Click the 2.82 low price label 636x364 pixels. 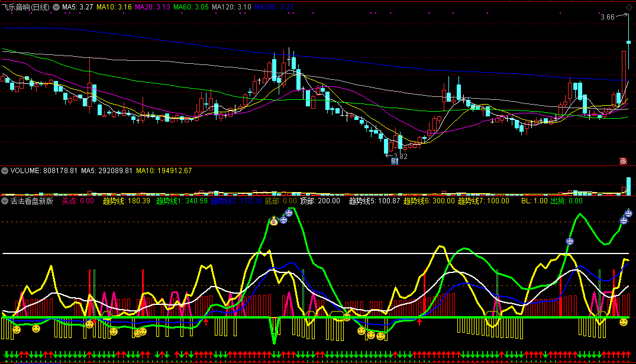[401, 156]
